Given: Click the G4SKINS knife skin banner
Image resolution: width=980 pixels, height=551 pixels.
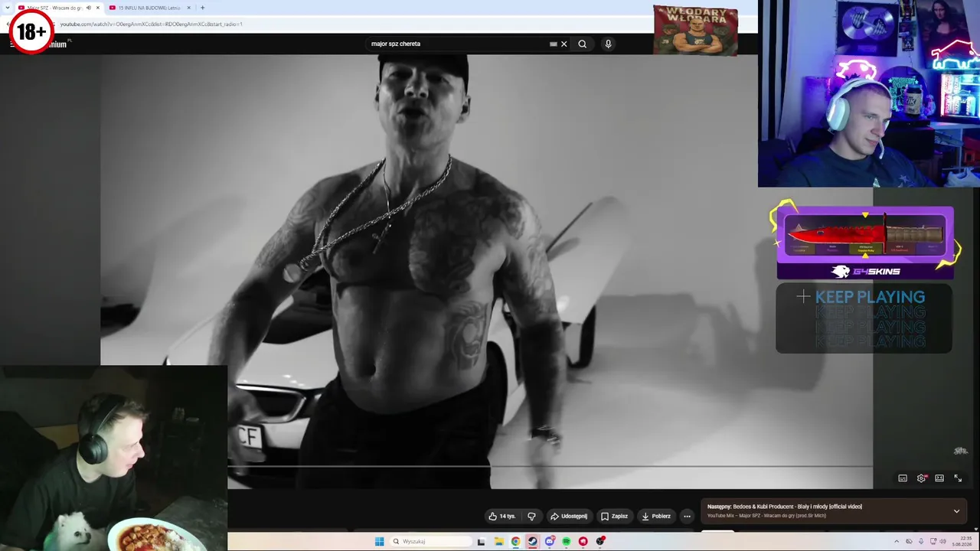Looking at the screenshot, I should (865, 242).
